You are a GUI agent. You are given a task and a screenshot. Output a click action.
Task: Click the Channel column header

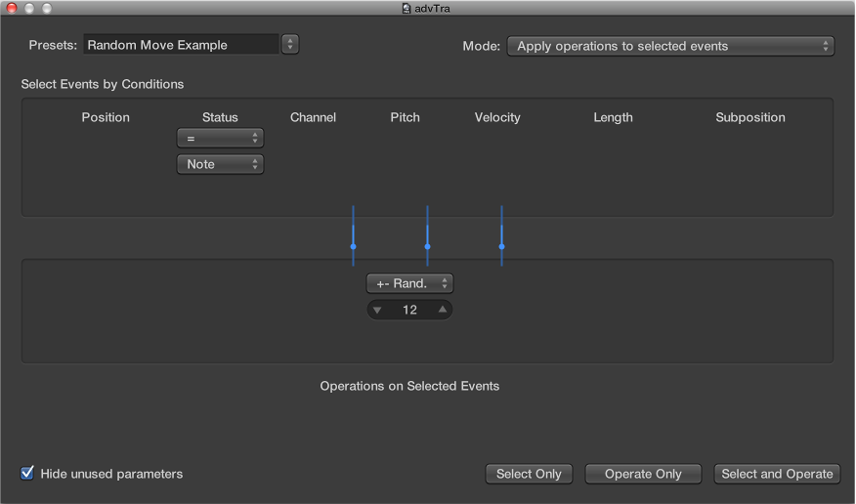pos(313,117)
